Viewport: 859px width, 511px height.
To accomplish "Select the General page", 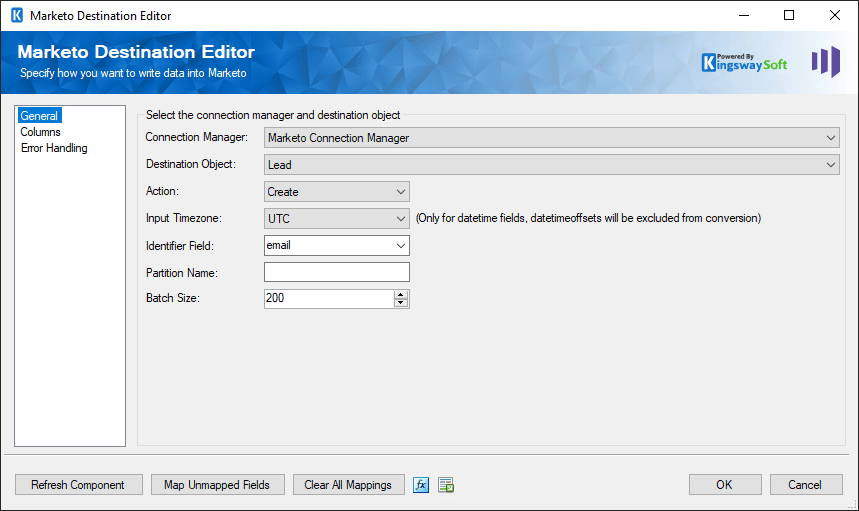I will pyautogui.click(x=39, y=116).
